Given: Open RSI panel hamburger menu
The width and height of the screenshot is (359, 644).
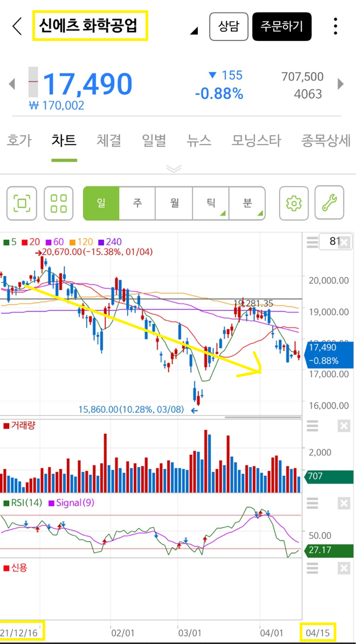Looking at the screenshot, I should [x=313, y=503].
